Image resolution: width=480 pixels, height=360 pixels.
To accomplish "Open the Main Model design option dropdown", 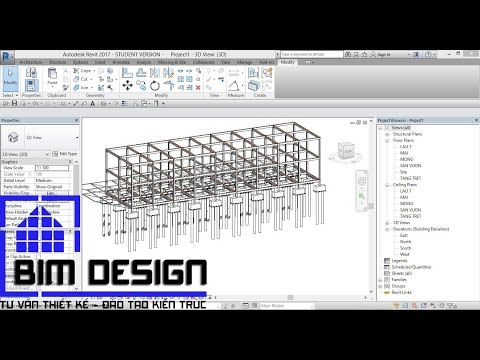I will (x=287, y=306).
